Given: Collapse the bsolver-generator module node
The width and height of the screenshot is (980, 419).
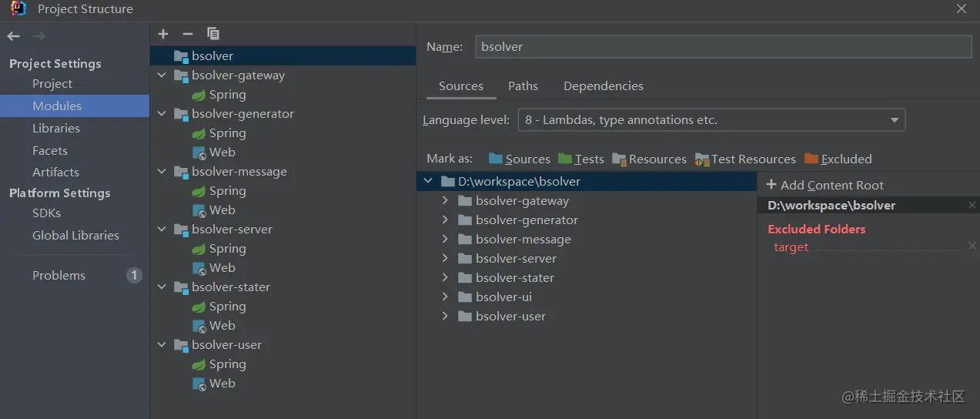Looking at the screenshot, I should click(162, 114).
